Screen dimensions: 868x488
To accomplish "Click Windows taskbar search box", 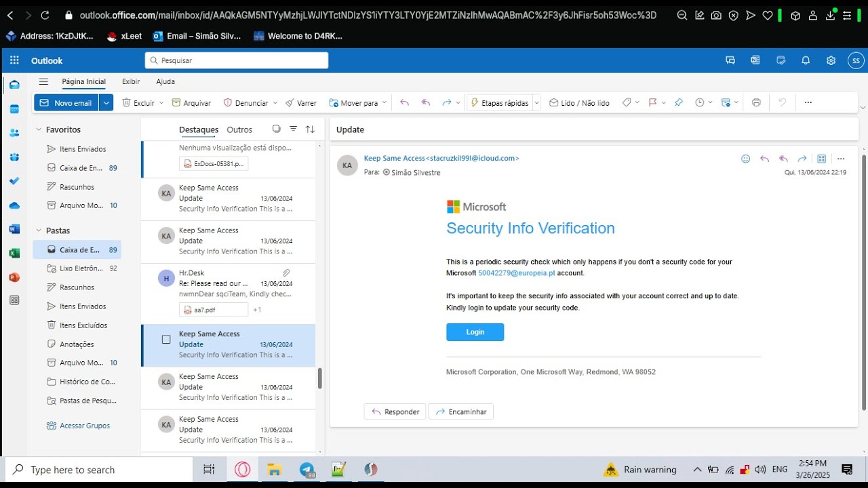I will coord(99,470).
